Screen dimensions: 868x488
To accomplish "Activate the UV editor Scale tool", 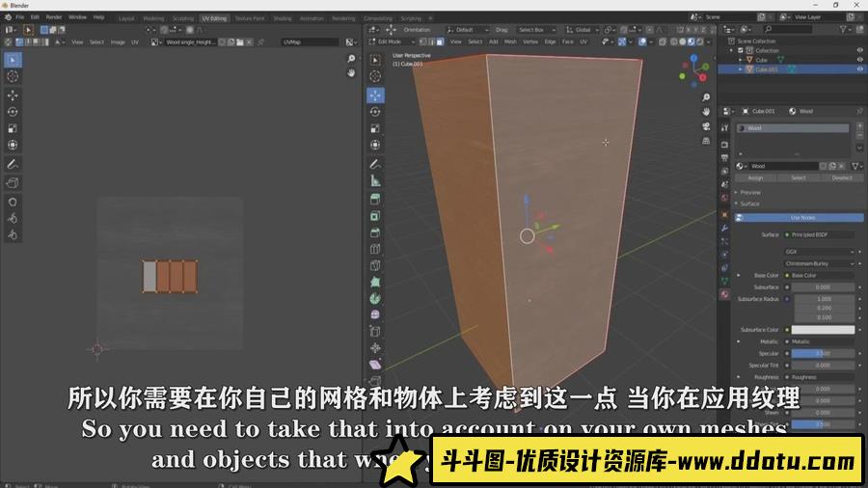I will click(x=13, y=128).
